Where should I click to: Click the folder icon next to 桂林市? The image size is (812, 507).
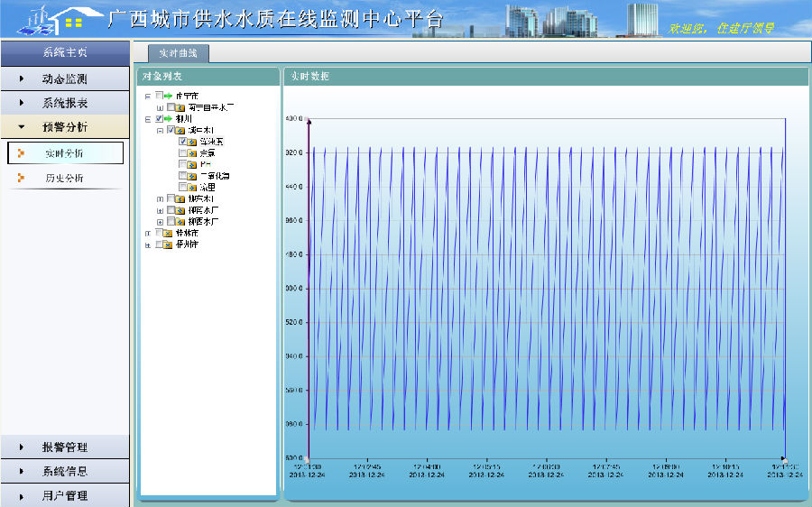point(168,233)
